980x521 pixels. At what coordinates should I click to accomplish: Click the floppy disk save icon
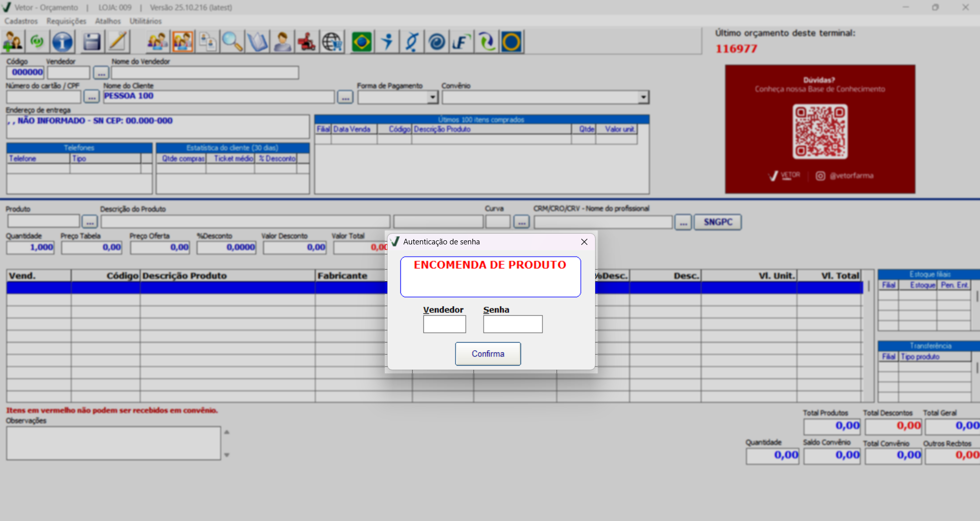pyautogui.click(x=92, y=42)
